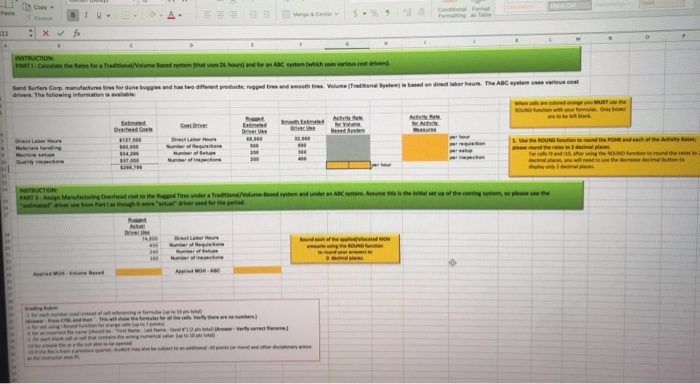700x384 pixels.
Task: Open the Copy dropdown arrow
Action: click(52, 7)
